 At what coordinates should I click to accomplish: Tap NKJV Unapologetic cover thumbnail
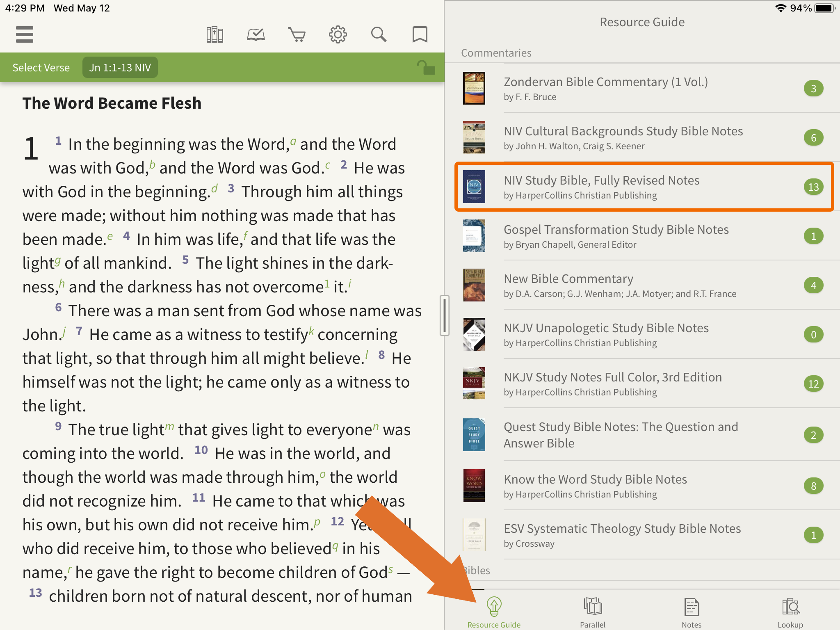pyautogui.click(x=474, y=334)
